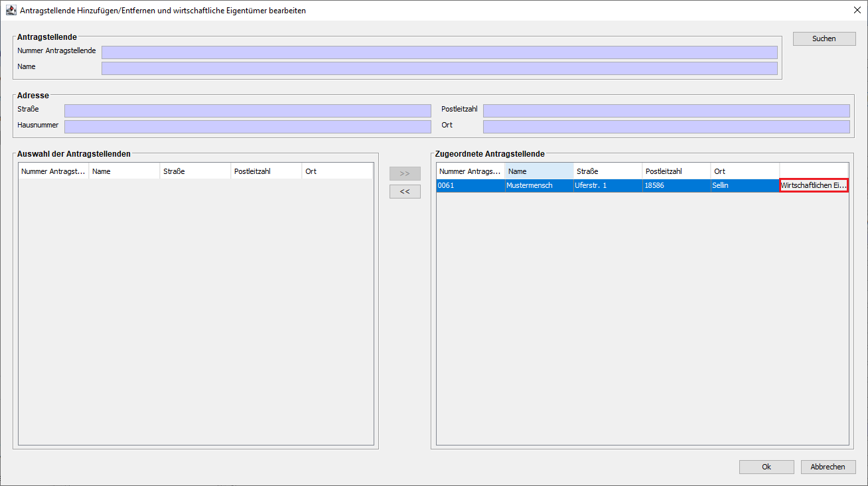Open Wirtschaftlichen Eigentümer cell in selected row
The height and width of the screenshot is (486, 868).
814,186
